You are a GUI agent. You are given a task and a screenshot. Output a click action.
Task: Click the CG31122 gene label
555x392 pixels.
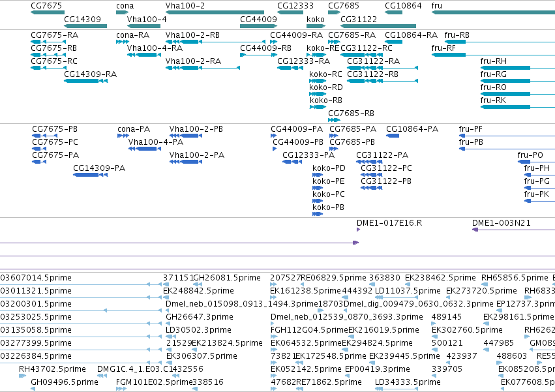click(359, 19)
